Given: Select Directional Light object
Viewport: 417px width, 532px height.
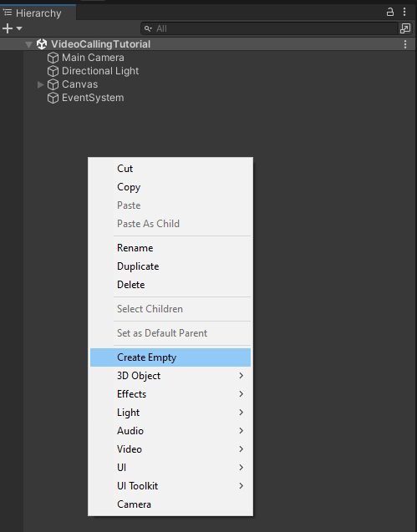Looking at the screenshot, I should coord(100,71).
